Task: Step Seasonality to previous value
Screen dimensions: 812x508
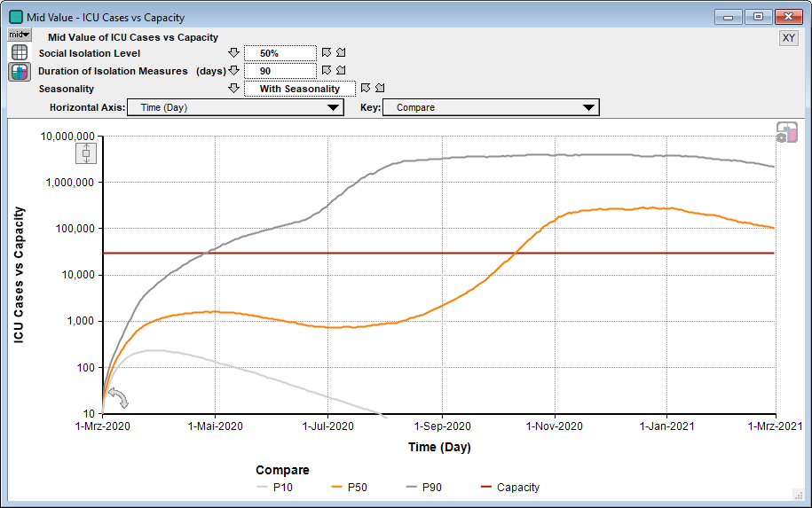Action: tap(366, 88)
